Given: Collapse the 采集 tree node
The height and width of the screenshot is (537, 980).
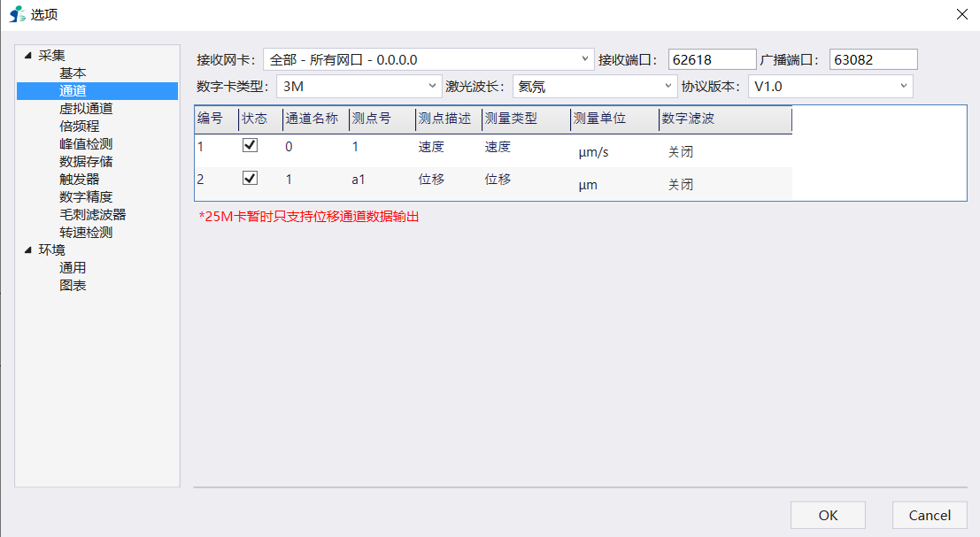Looking at the screenshot, I should click(28, 56).
